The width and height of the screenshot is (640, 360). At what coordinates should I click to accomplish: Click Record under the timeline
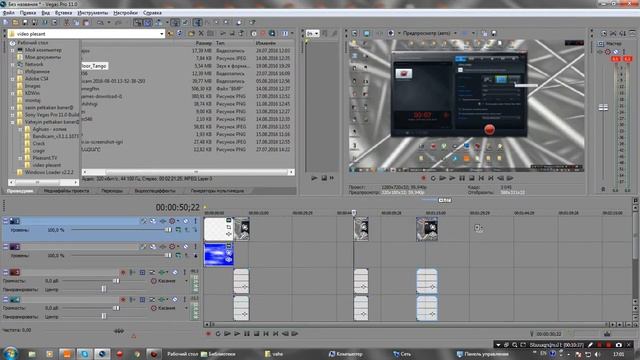208,334
